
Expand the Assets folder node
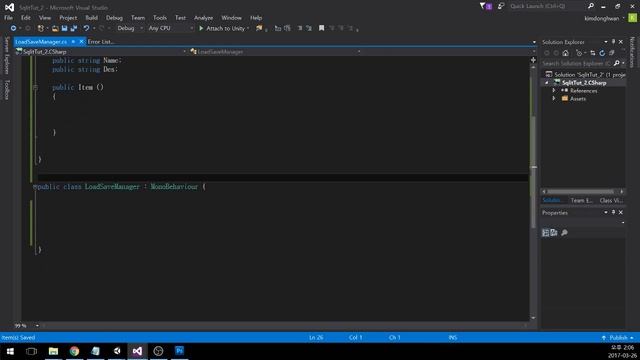point(554,99)
